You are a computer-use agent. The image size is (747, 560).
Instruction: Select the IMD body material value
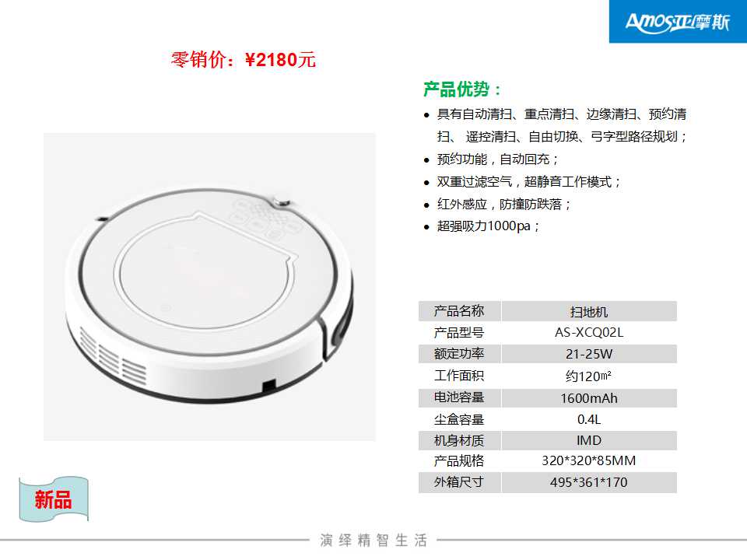coord(589,440)
